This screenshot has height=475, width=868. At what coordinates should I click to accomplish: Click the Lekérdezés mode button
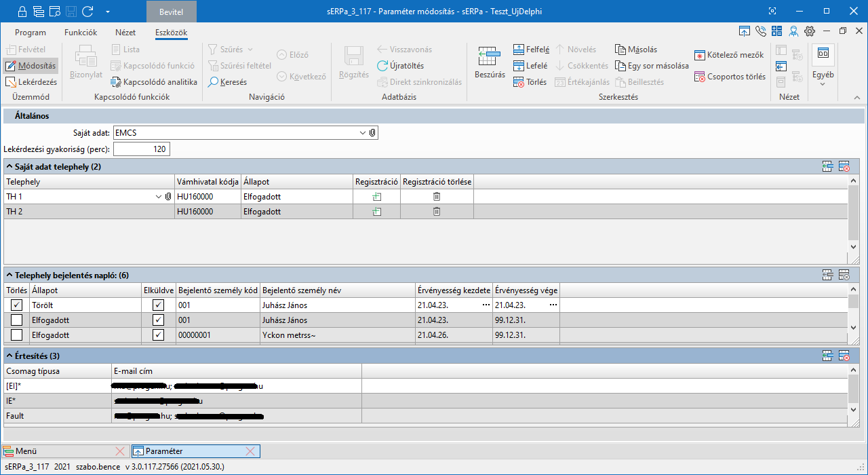(31, 82)
